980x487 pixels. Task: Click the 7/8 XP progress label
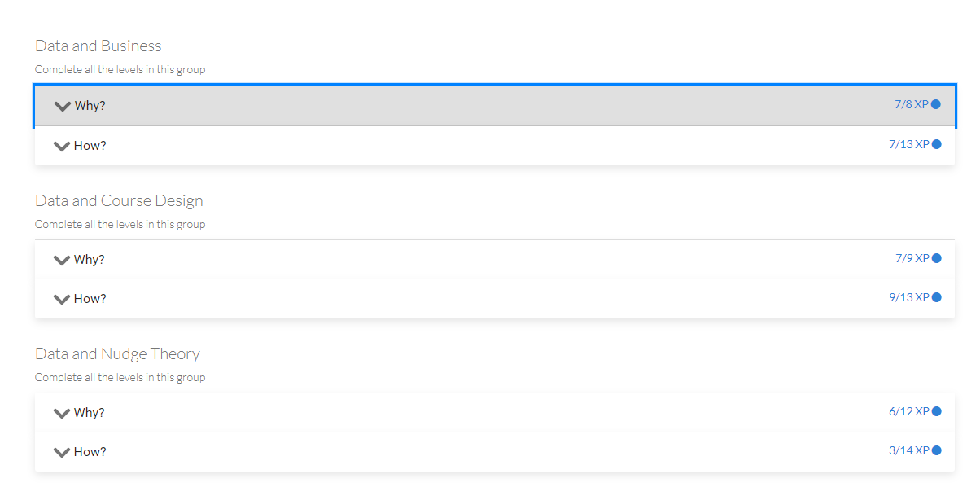[911, 104]
